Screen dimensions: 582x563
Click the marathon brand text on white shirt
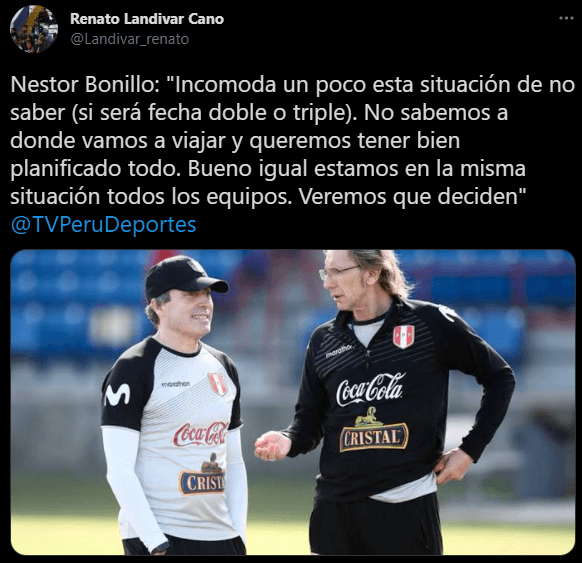tap(176, 384)
